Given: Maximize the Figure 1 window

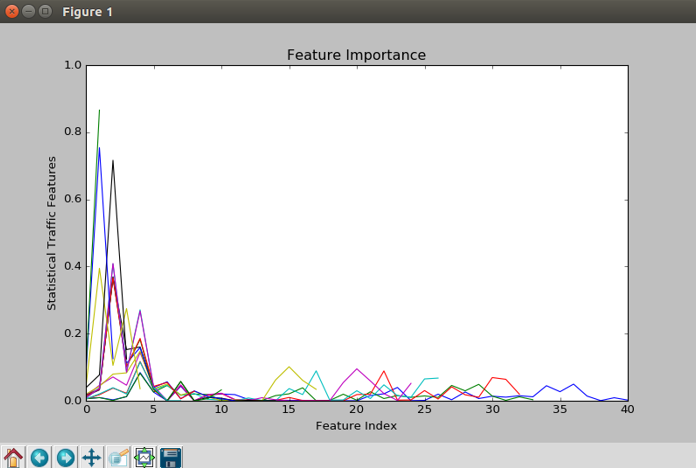Looking at the screenshot, I should click(45, 11).
